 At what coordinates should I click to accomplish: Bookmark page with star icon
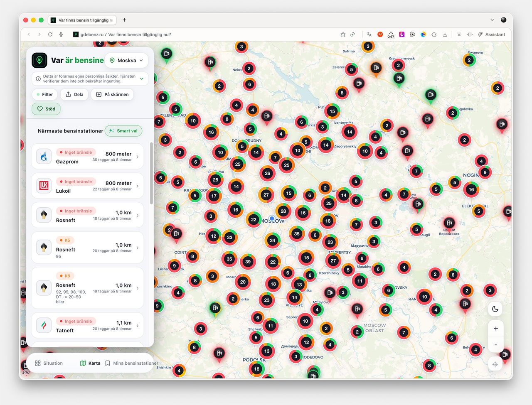[x=343, y=34]
